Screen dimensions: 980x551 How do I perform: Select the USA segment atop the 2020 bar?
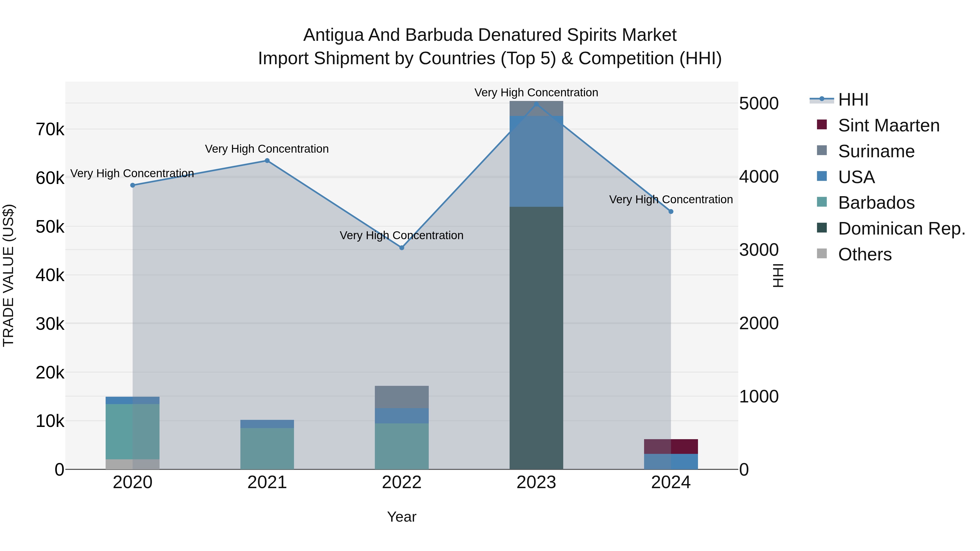pyautogui.click(x=133, y=401)
